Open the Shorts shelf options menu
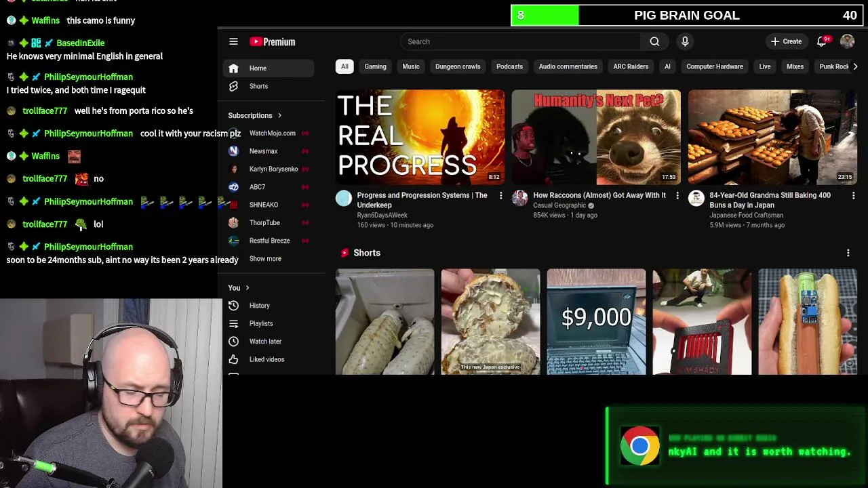This screenshot has width=868, height=488. click(x=848, y=253)
